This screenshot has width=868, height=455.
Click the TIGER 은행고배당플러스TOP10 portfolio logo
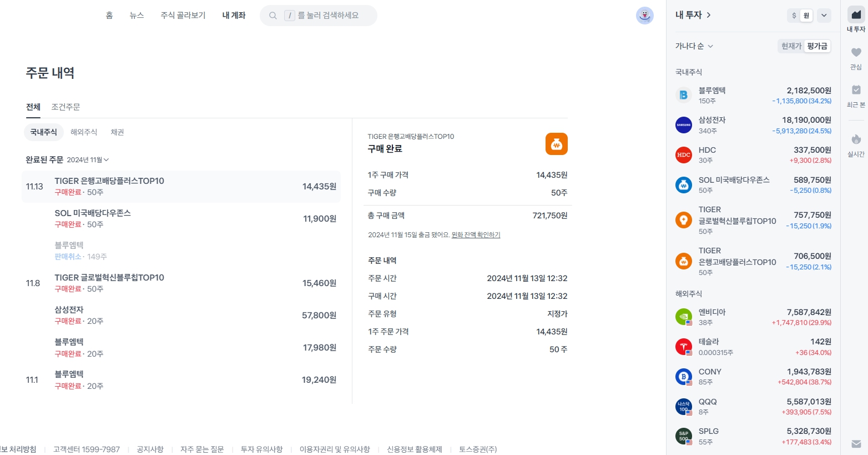pos(684,261)
